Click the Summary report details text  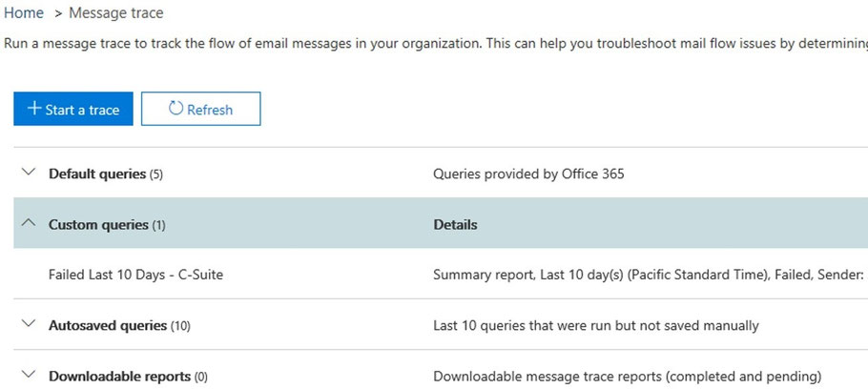[649, 275]
